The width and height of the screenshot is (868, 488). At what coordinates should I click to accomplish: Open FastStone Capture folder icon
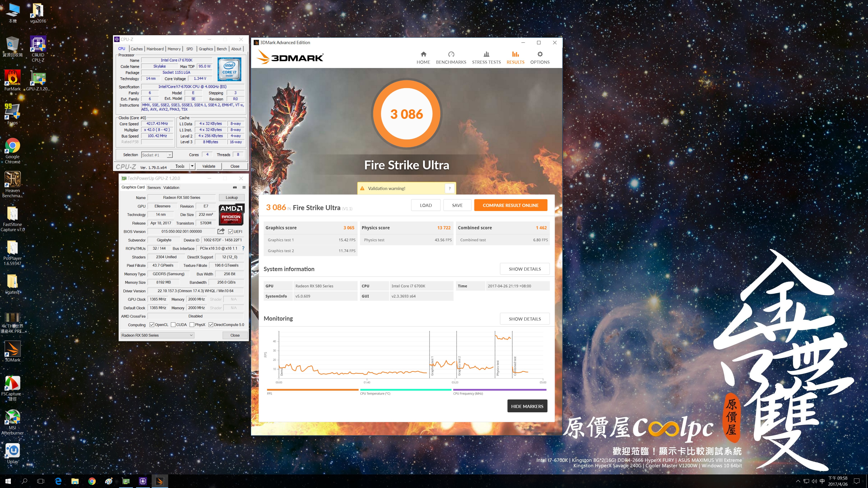[12, 219]
